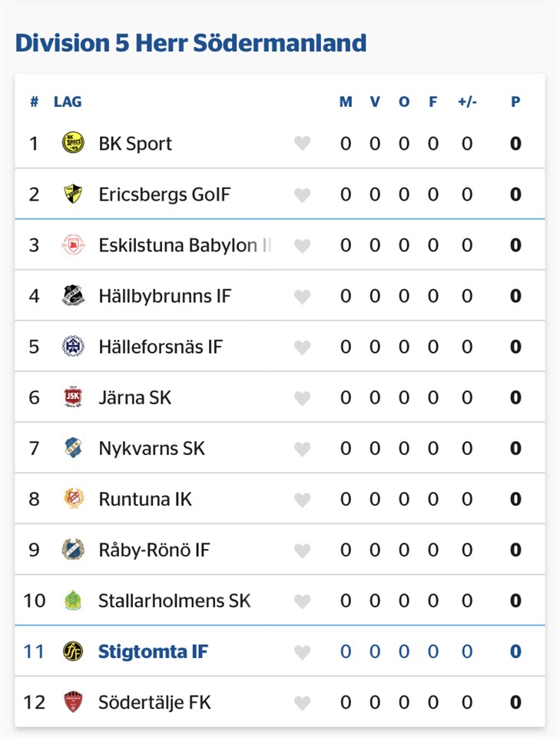This screenshot has width=560, height=738.
Task: Click the M matches column header
Action: 346,101
